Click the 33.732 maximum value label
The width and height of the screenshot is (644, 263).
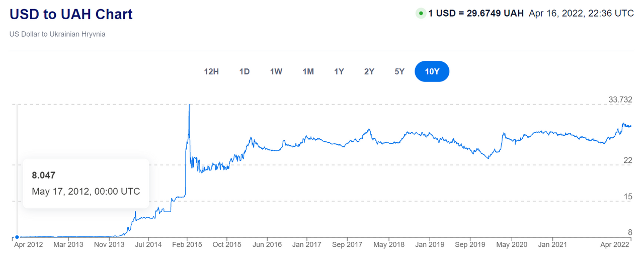(x=620, y=100)
